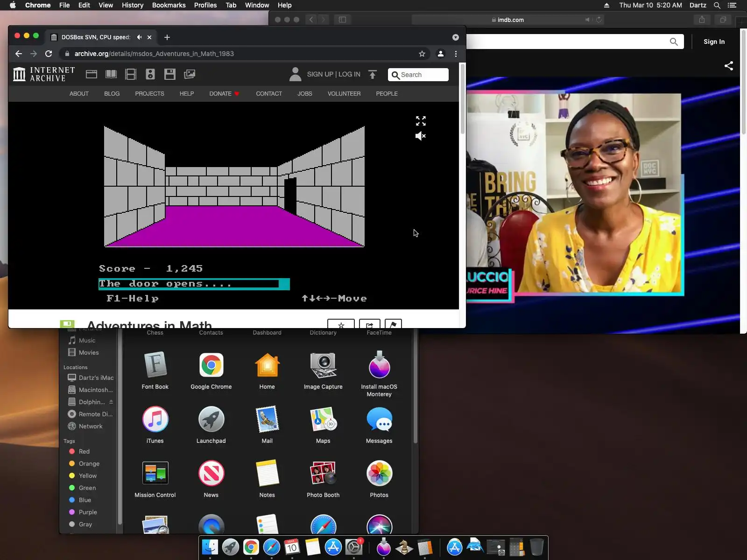747x560 pixels.
Task: Open System Preferences from the Dock
Action: pyautogui.click(x=354, y=546)
